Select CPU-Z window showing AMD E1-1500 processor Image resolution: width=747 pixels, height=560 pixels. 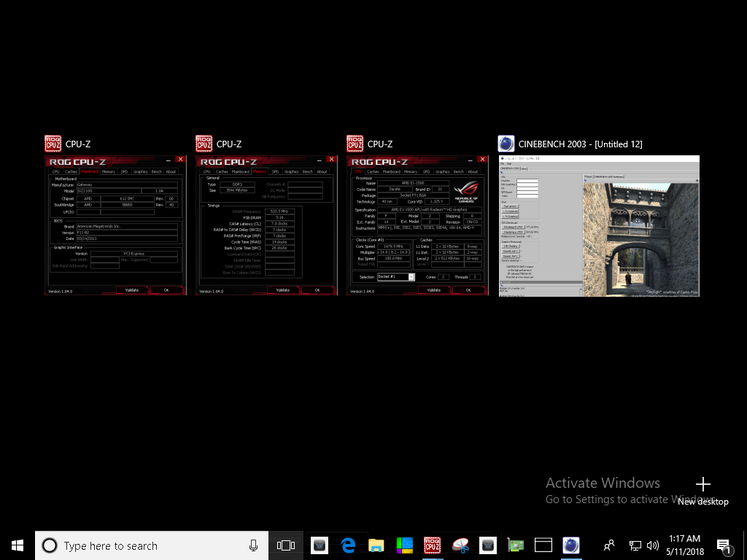(x=417, y=225)
